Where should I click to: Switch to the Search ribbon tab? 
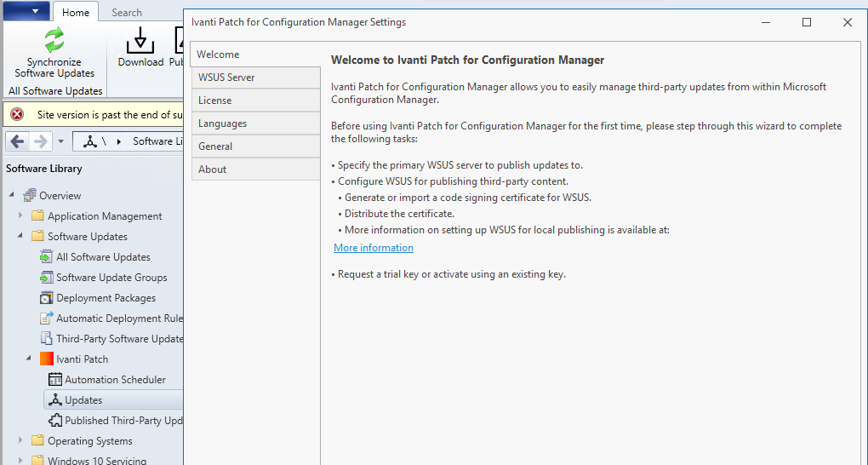[127, 13]
